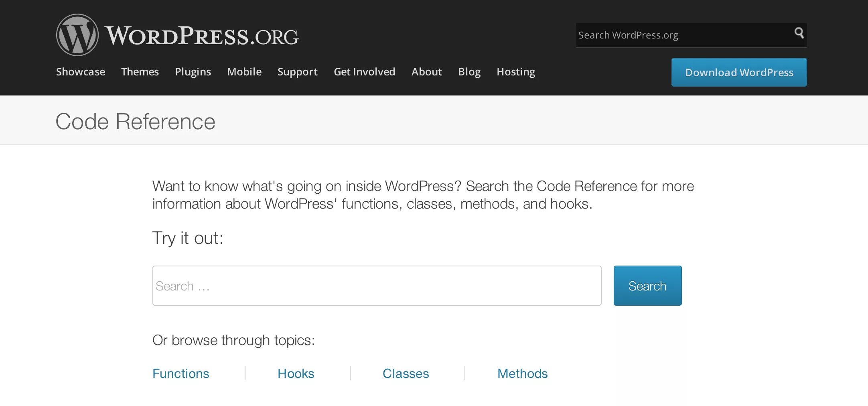Click the Download WordPress button
Screen dimensions: 868x406
coord(739,72)
